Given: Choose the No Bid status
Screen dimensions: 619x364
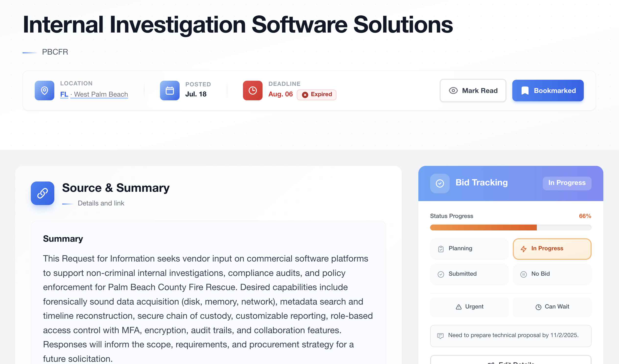Looking at the screenshot, I should tap(552, 274).
